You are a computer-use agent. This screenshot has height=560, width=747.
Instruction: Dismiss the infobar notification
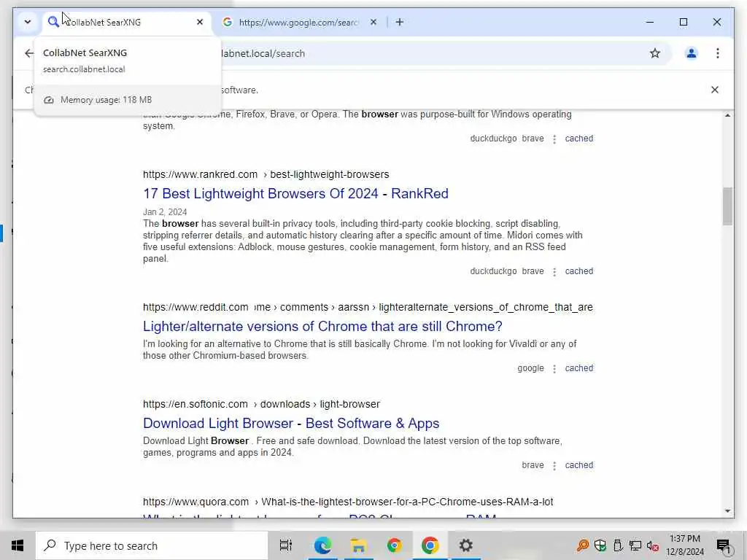point(715,90)
